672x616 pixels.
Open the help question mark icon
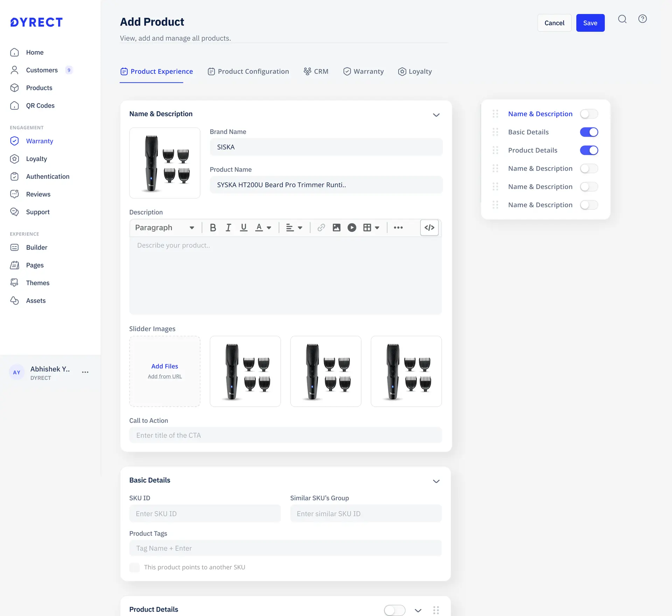(642, 19)
